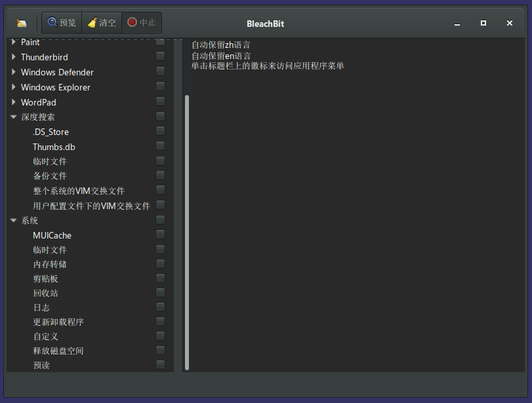The width and height of the screenshot is (532, 403).
Task: Click the 中止 (Abort) stop button
Action: pos(142,23)
